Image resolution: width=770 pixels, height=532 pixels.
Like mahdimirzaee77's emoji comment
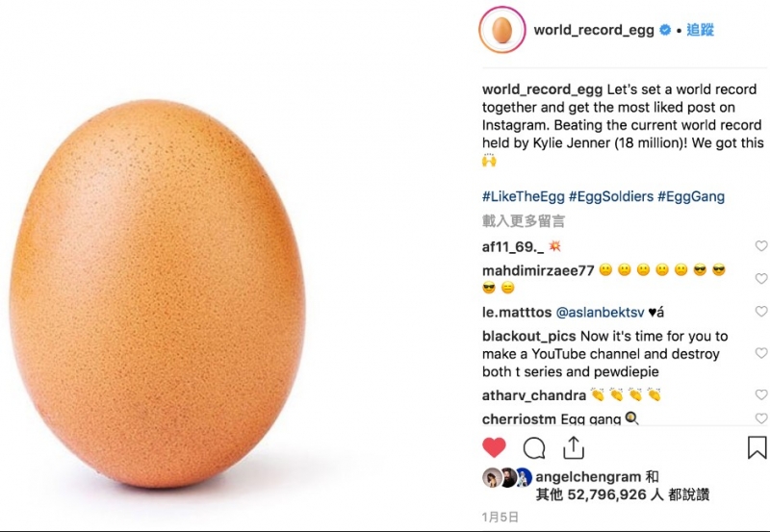point(760,271)
